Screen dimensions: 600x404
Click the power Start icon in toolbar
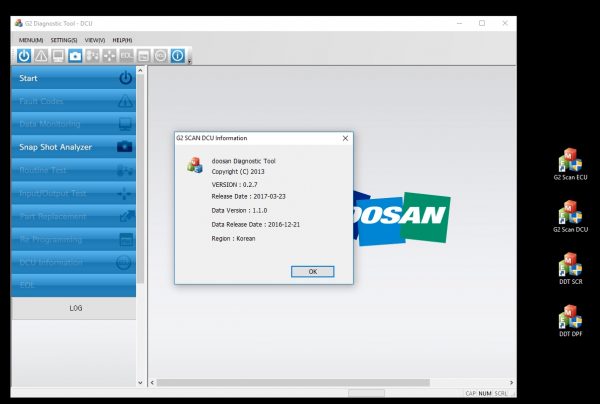[x=24, y=56]
